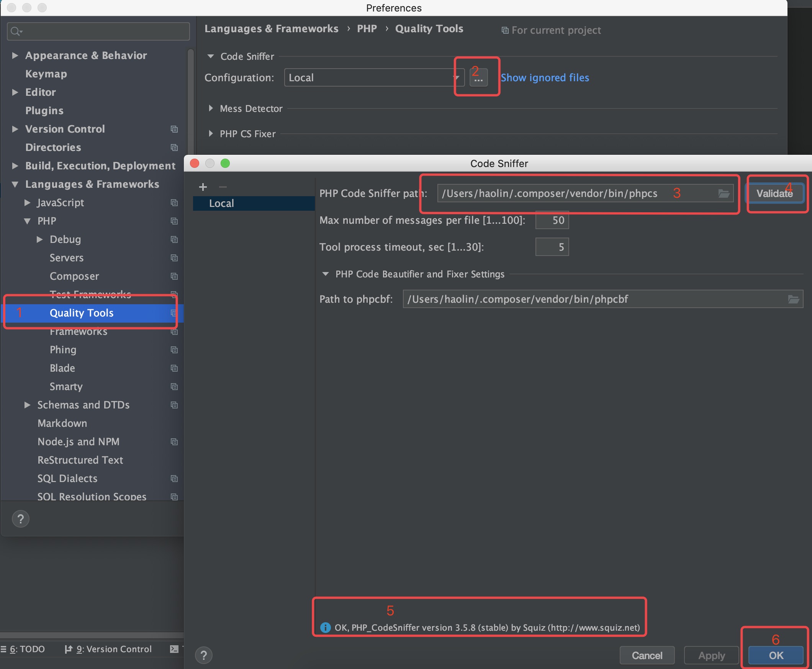Click the info icon next to the PHP_CodeSniffer version message
812x669 pixels.
click(x=326, y=627)
